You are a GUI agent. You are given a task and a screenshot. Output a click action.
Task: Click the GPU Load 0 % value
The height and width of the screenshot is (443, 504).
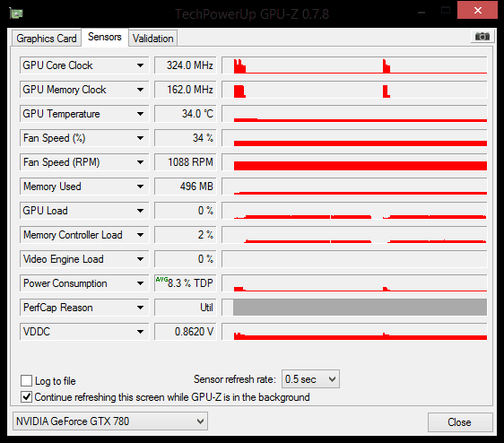tap(186, 211)
